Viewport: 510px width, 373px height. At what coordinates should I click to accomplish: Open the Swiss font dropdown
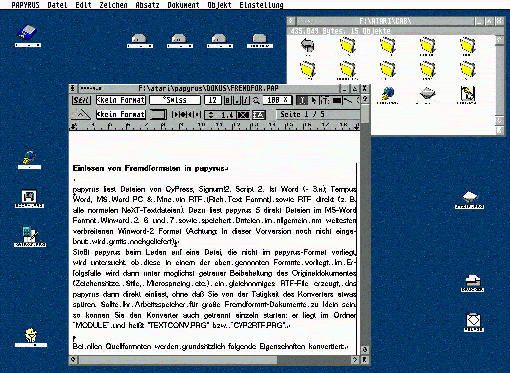point(175,100)
